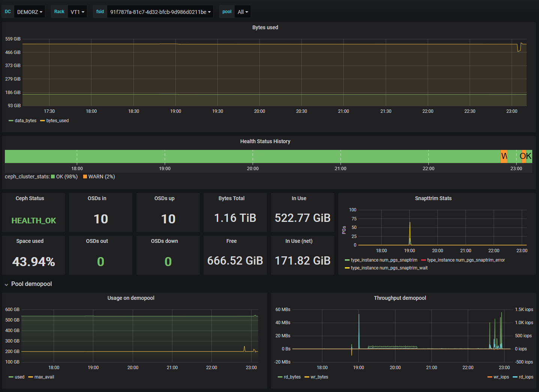Open the Health Status History panel title menu
Screen dimensions: 539x392
(265, 141)
